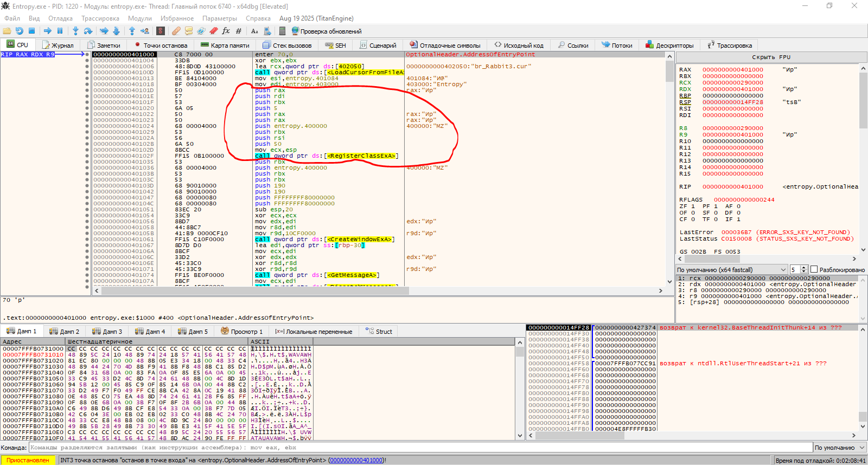Click the Run (blue arrow) toolbar icon

point(48,31)
